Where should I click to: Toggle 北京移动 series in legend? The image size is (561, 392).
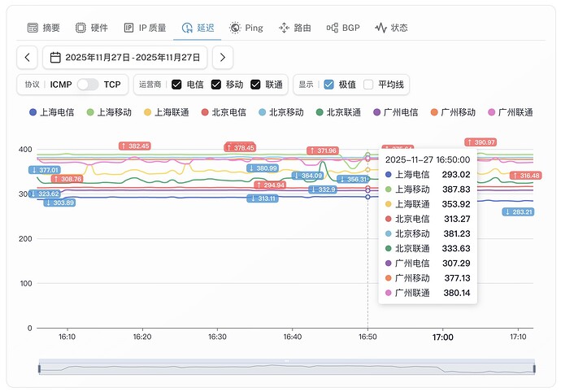tap(281, 112)
